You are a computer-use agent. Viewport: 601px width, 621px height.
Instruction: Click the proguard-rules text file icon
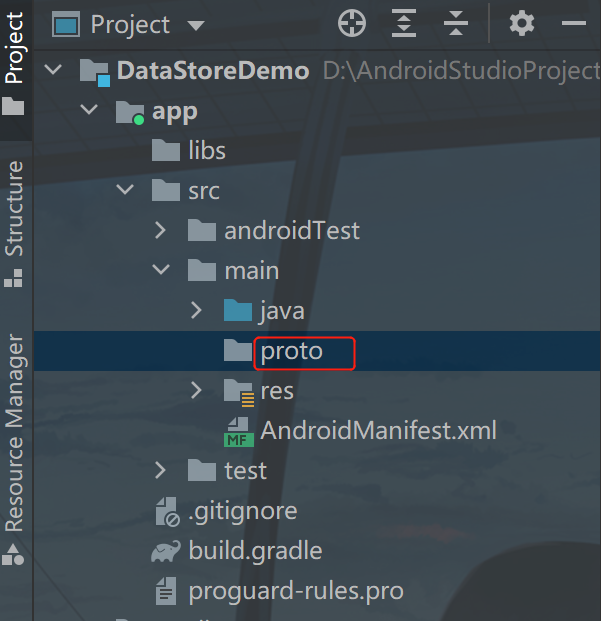point(166,591)
